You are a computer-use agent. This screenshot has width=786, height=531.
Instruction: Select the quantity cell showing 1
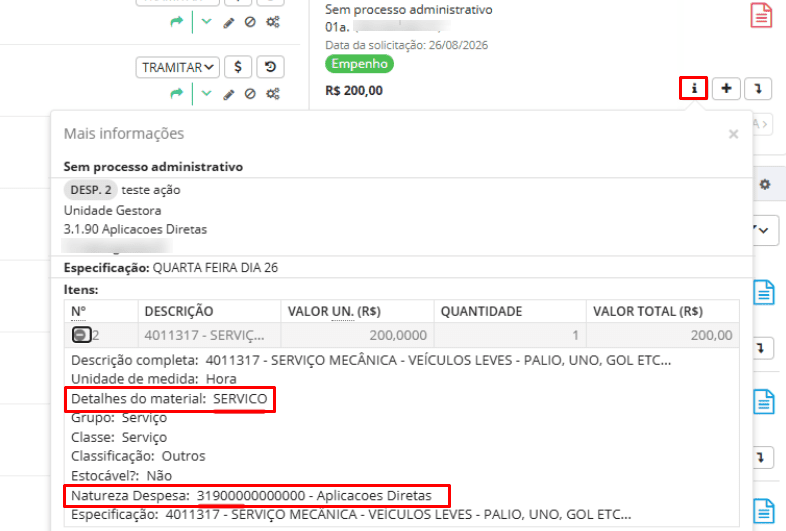coord(510,335)
